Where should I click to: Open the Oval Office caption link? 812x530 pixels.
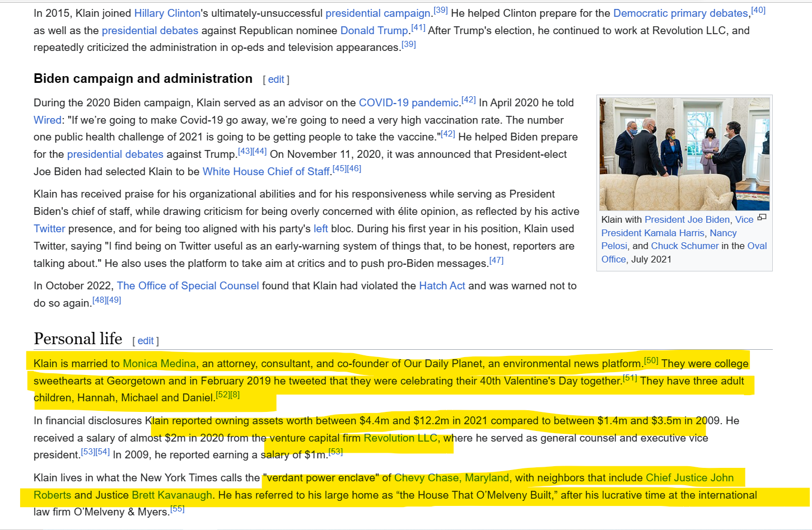[757, 246]
